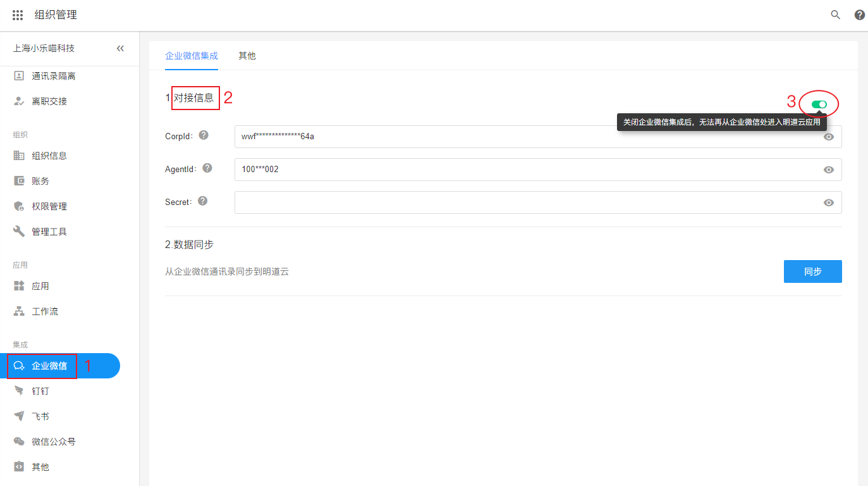Collapse the sidebar with double chevron
868x486 pixels.
click(120, 49)
